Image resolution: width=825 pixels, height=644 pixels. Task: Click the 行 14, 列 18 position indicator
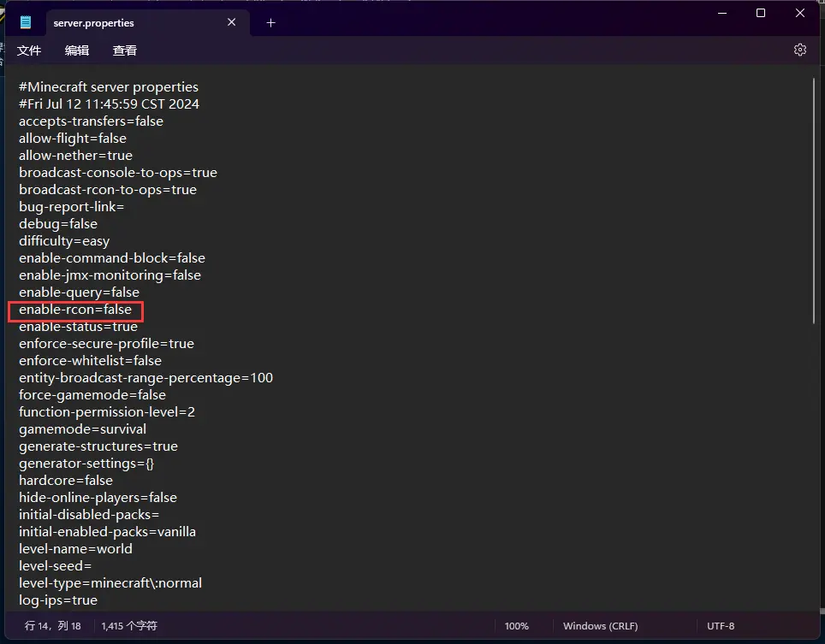(x=53, y=626)
